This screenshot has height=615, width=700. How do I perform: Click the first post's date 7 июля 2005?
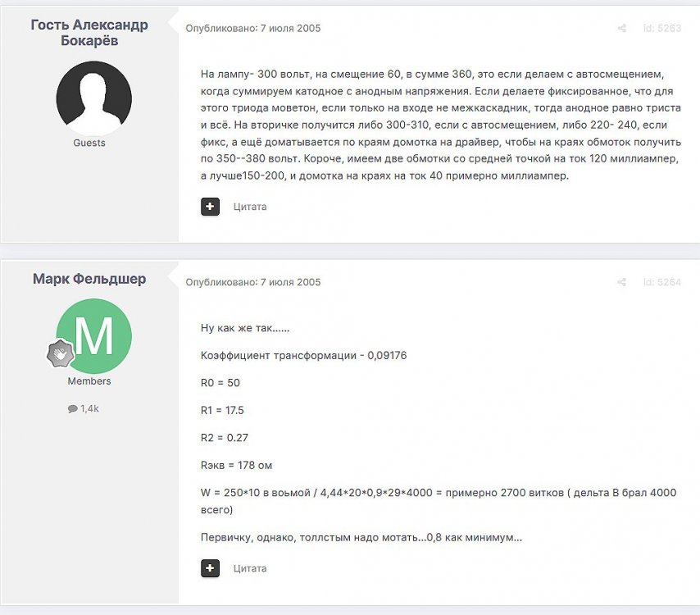point(290,28)
